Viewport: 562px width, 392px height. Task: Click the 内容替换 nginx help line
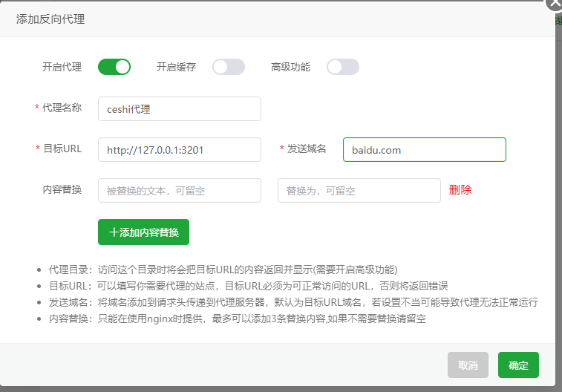point(238,319)
